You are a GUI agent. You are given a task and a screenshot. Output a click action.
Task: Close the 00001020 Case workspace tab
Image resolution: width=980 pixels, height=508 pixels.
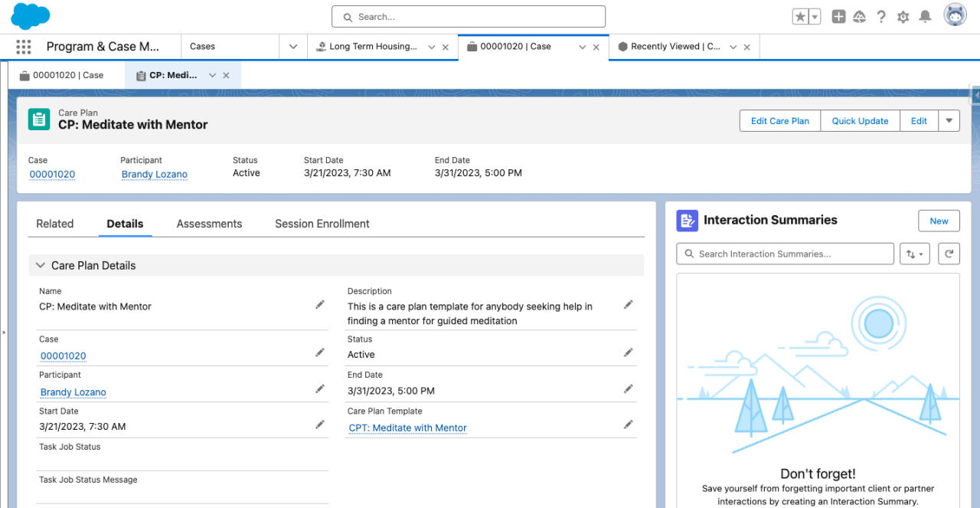click(x=596, y=48)
